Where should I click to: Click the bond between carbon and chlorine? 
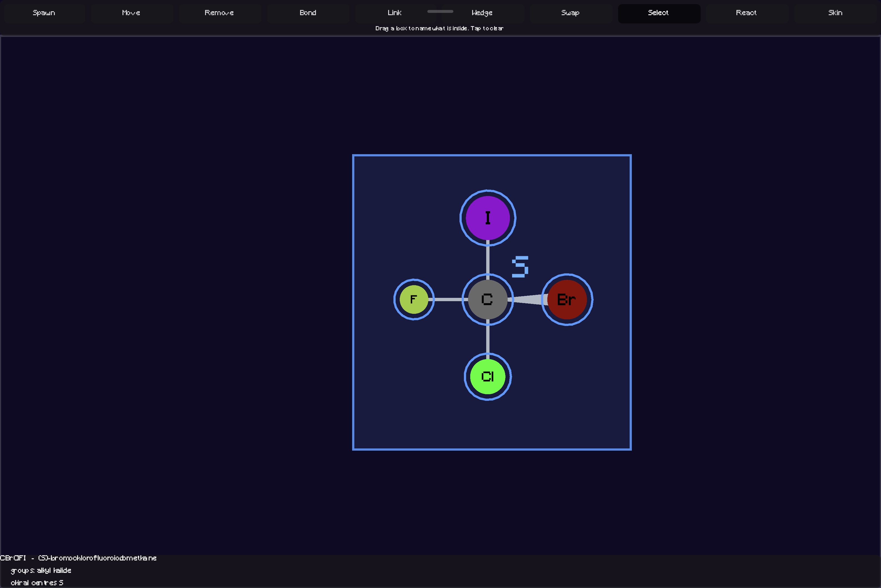[488, 339]
